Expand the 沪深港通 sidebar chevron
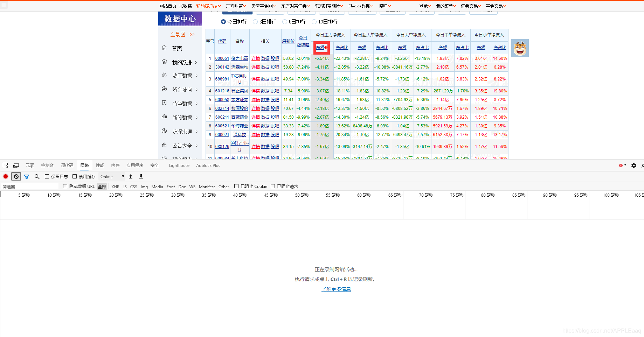Screen dimensions: 644x337 [196, 132]
